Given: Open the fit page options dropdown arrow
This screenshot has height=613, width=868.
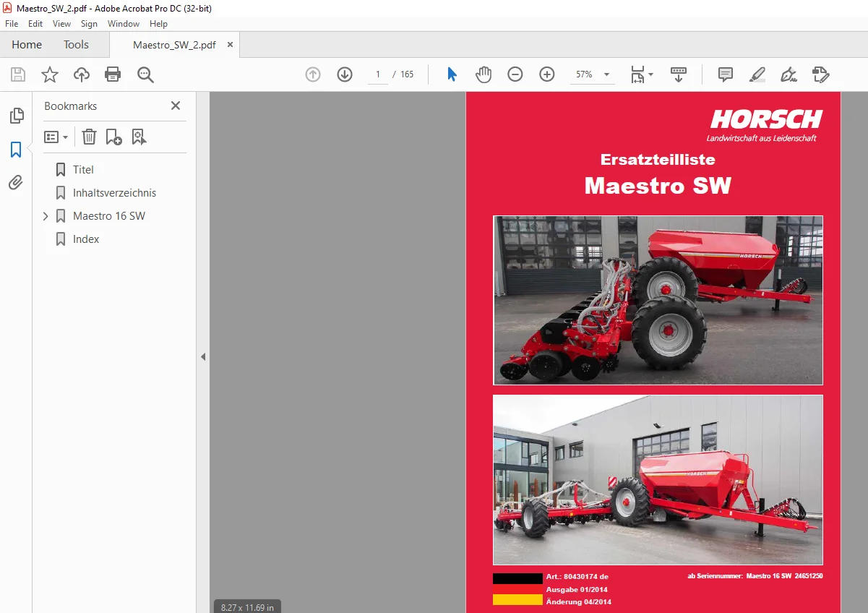Looking at the screenshot, I should pyautogui.click(x=650, y=74).
